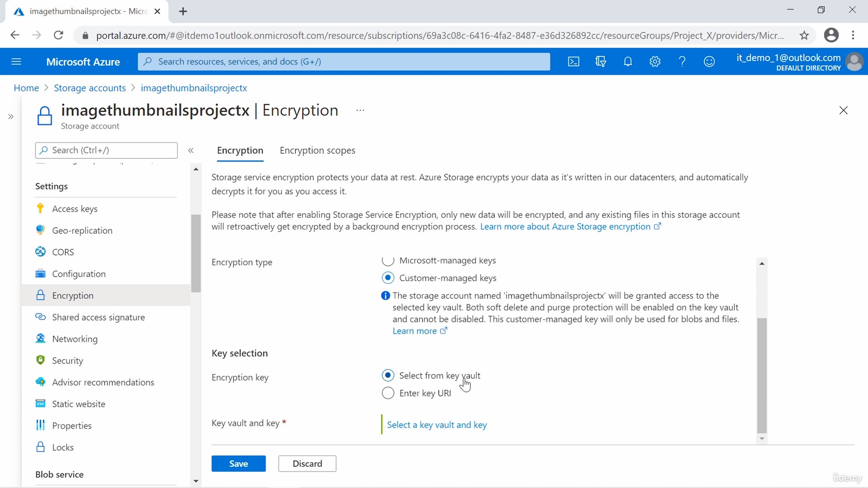Click the Advisor recommendations icon

tap(40, 382)
